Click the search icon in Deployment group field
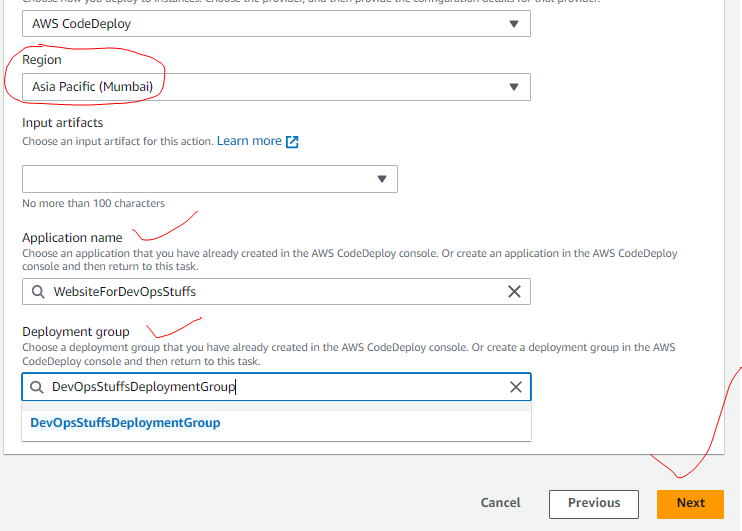The image size is (742, 531). coord(37,387)
